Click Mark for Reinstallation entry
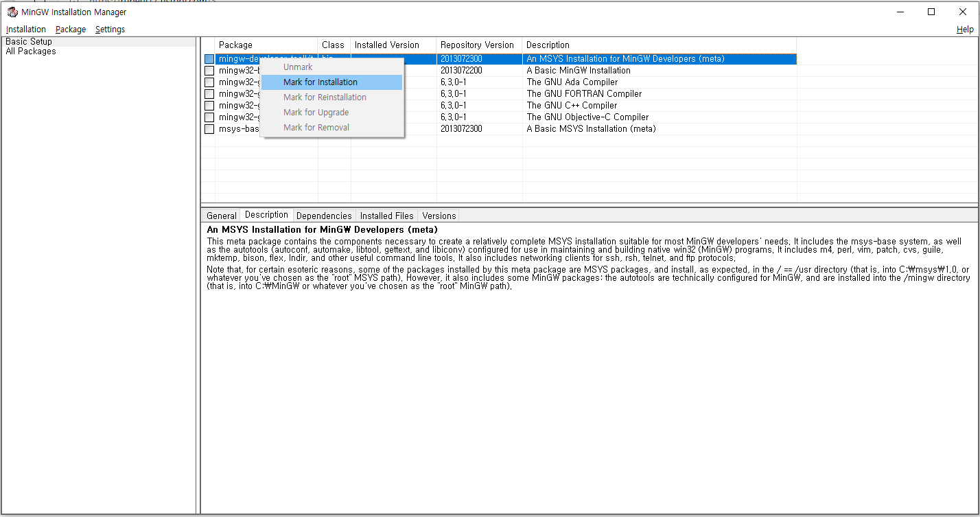 [331, 97]
